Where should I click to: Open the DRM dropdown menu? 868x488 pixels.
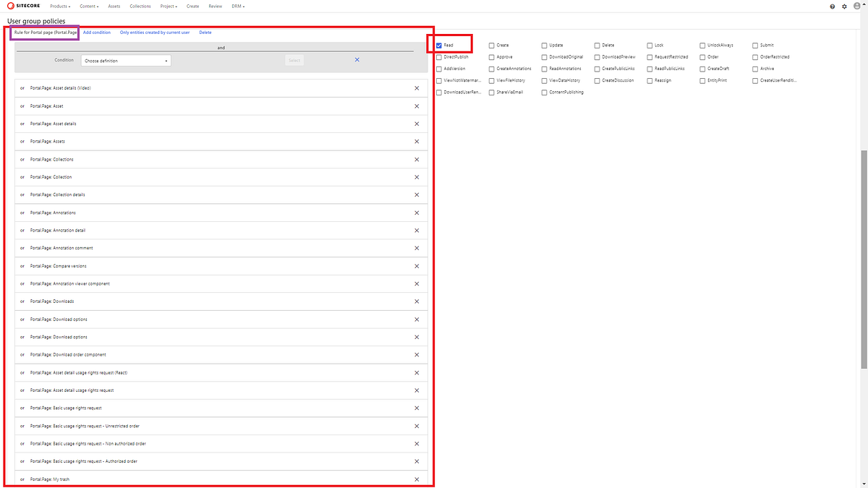coord(238,6)
